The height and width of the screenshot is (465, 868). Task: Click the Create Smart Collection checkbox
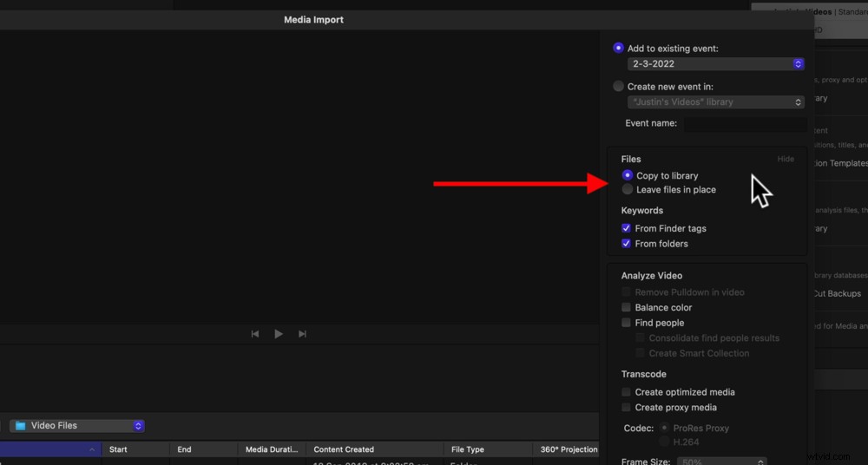click(640, 353)
